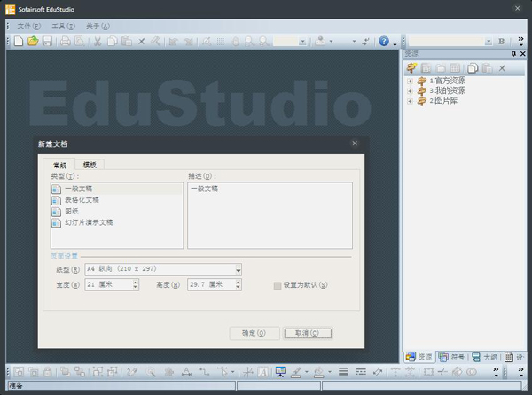Click the main toolbar Copy icon
Viewport: 532px width, 395px height.
pos(112,42)
